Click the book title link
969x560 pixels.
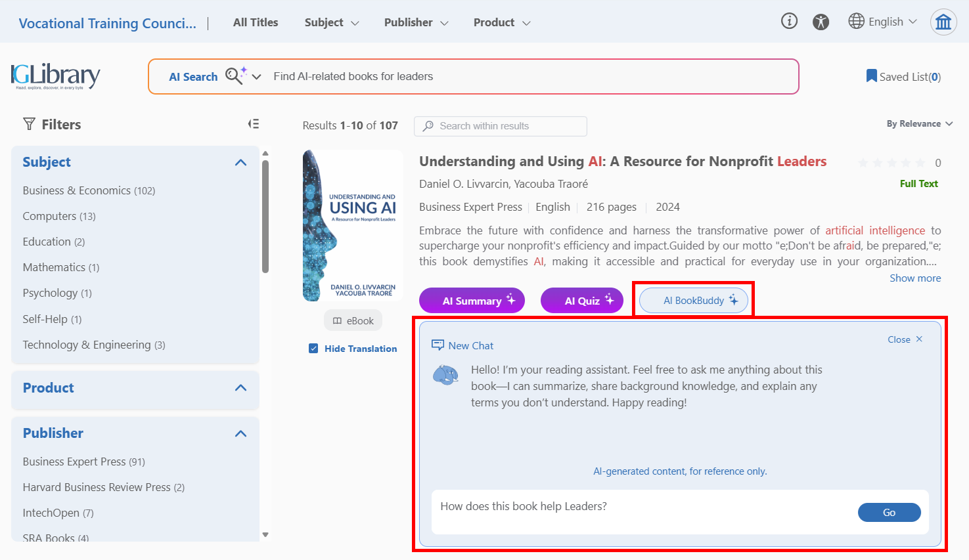click(x=623, y=162)
